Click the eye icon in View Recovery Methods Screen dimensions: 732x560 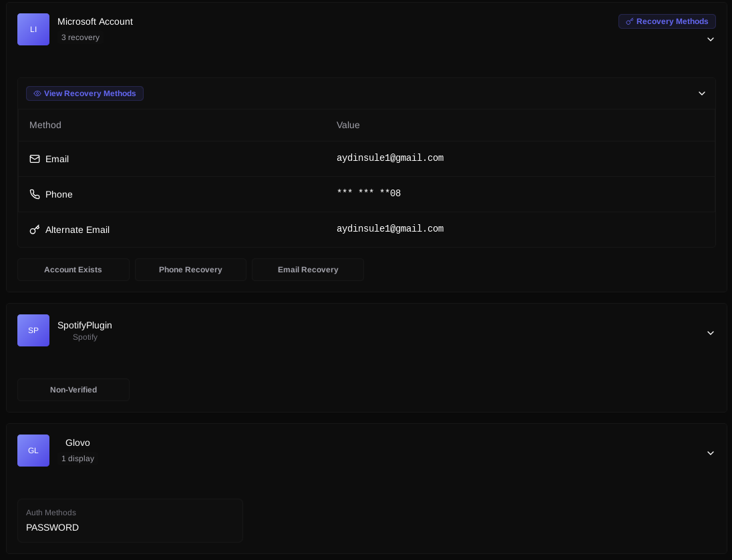[37, 93]
